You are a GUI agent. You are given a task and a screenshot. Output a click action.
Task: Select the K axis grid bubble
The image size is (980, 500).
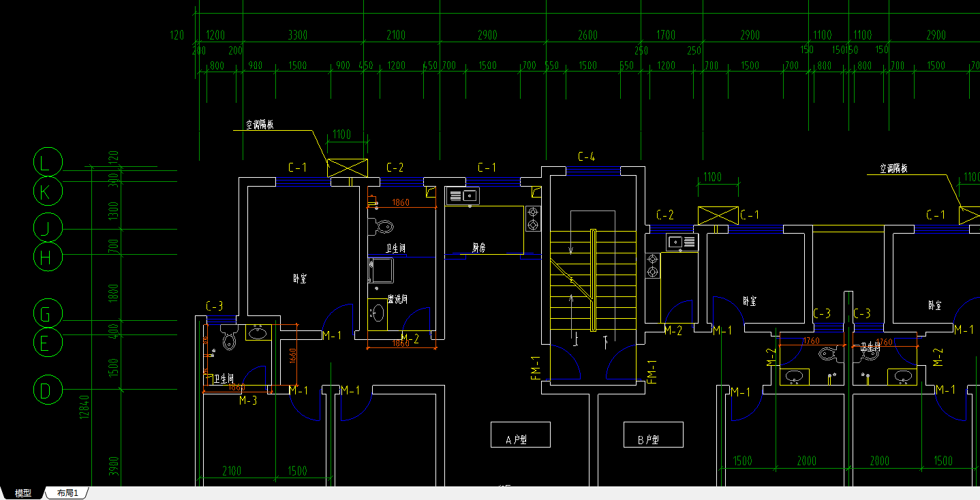point(48,192)
